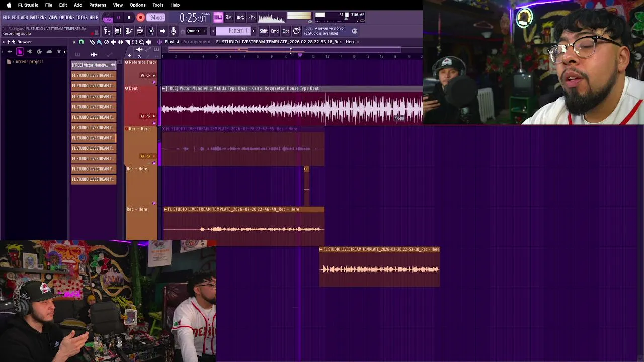Click the Cmd modifier button
The width and height of the screenshot is (644, 362).
(275, 31)
